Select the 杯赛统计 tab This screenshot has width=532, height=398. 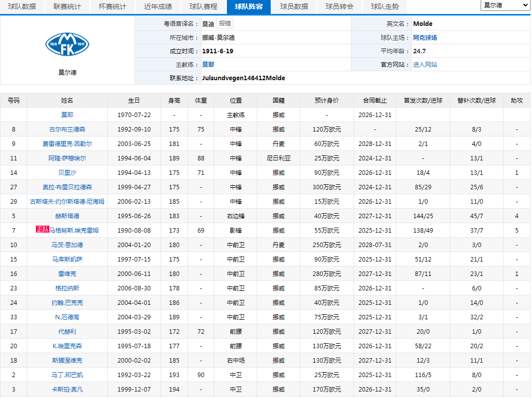pos(113,6)
